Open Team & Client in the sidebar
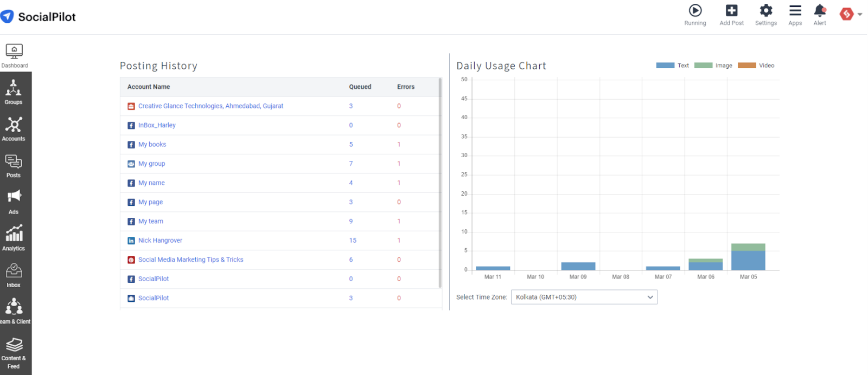Screen dimensions: 868x375 point(14,312)
